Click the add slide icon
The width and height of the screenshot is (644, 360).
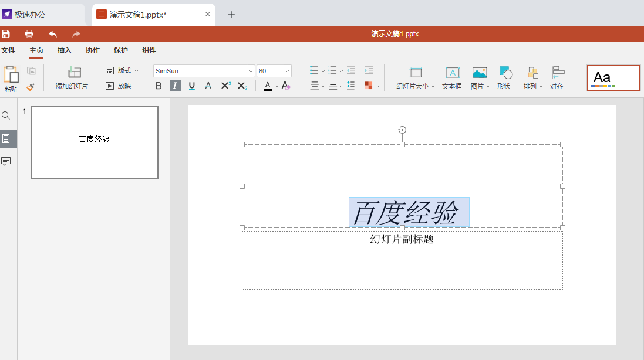click(75, 72)
